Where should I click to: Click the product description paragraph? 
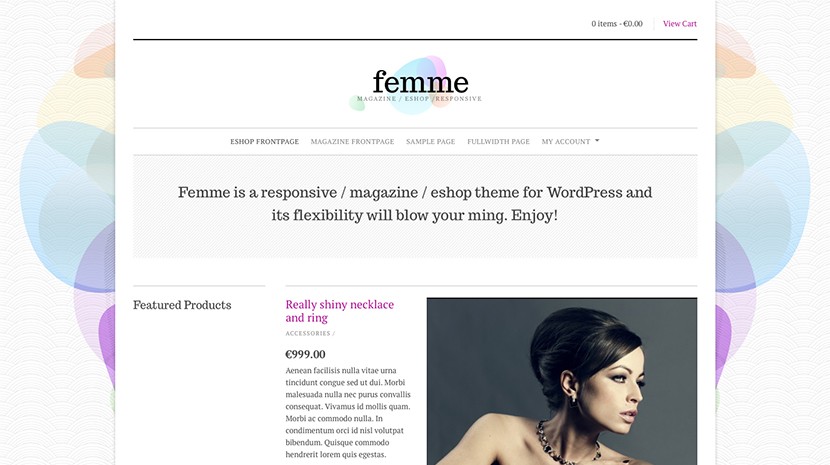click(348, 412)
